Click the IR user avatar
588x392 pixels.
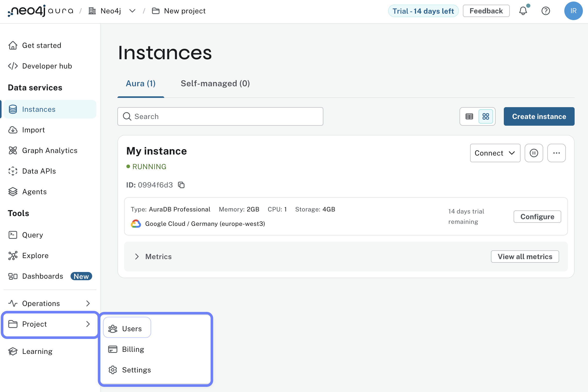(x=573, y=11)
